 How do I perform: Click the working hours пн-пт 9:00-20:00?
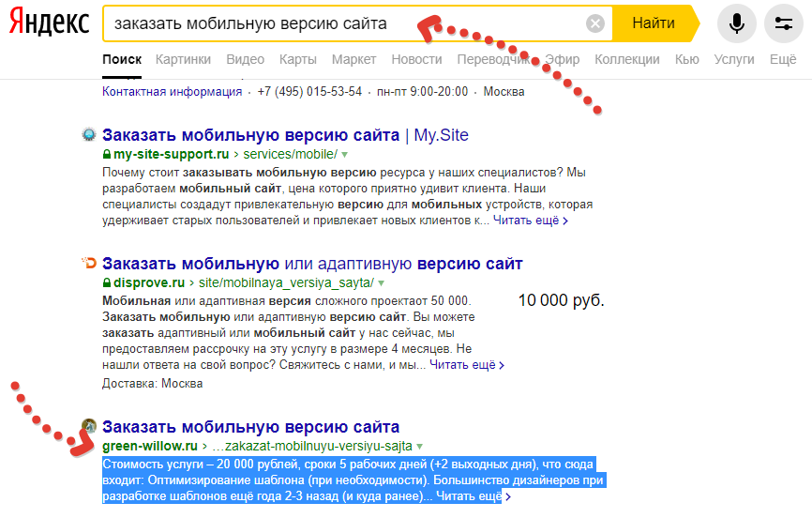(x=423, y=92)
